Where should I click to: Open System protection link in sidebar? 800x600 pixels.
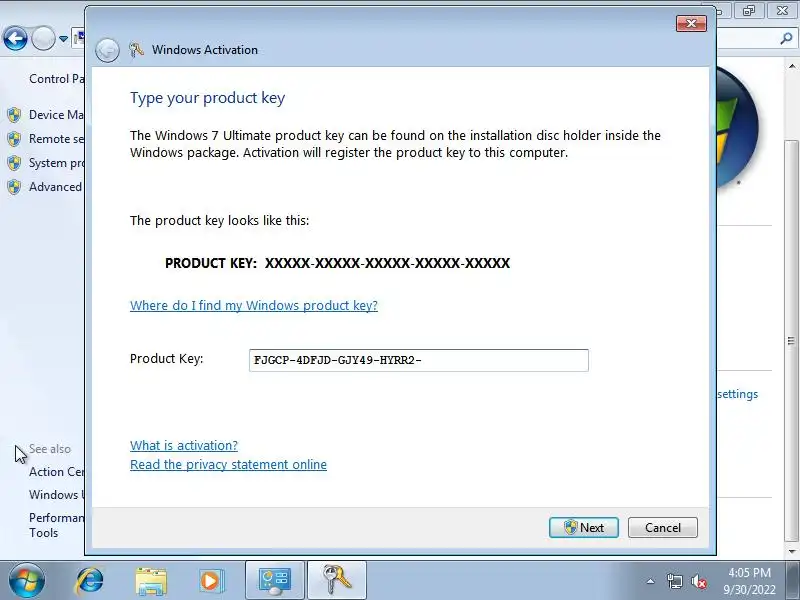click(56, 163)
